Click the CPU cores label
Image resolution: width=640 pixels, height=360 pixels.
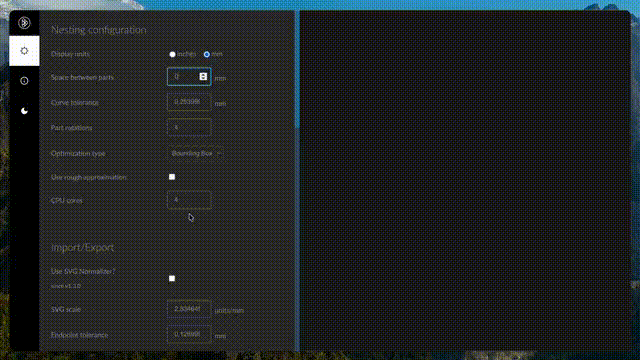pyautogui.click(x=67, y=200)
